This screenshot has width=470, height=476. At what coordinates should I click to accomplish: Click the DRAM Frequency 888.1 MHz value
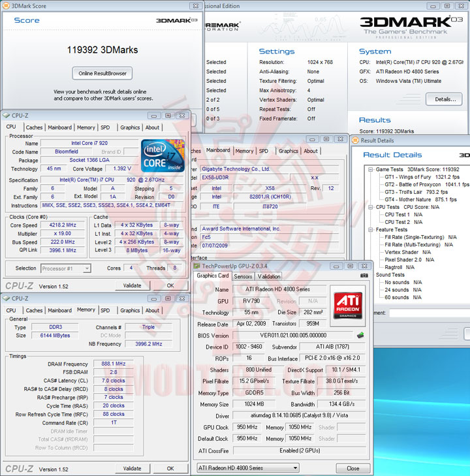[x=114, y=364]
